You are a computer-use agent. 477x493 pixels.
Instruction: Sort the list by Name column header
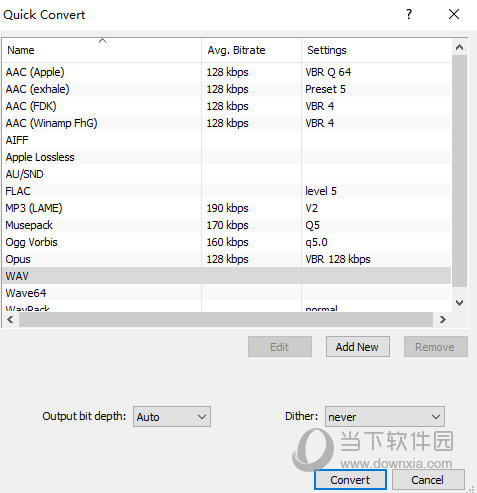(x=102, y=50)
